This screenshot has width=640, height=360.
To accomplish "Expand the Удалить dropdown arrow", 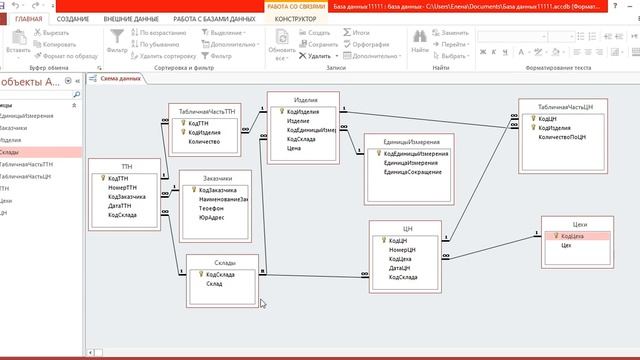I will click(x=337, y=56).
